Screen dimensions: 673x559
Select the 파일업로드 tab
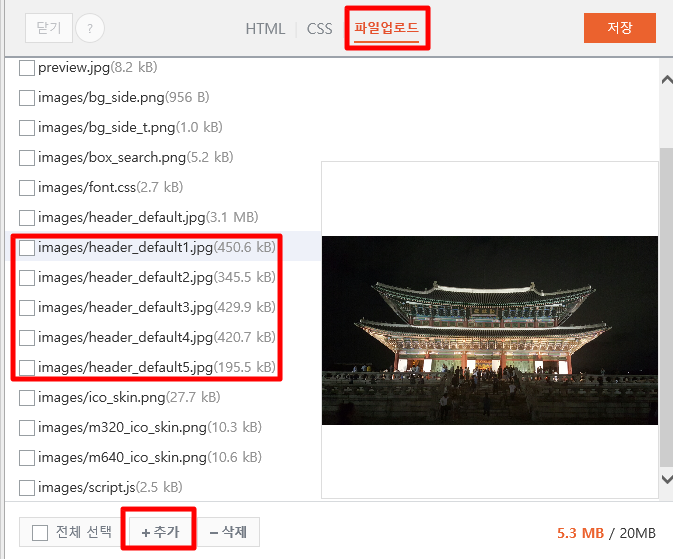(x=386, y=28)
